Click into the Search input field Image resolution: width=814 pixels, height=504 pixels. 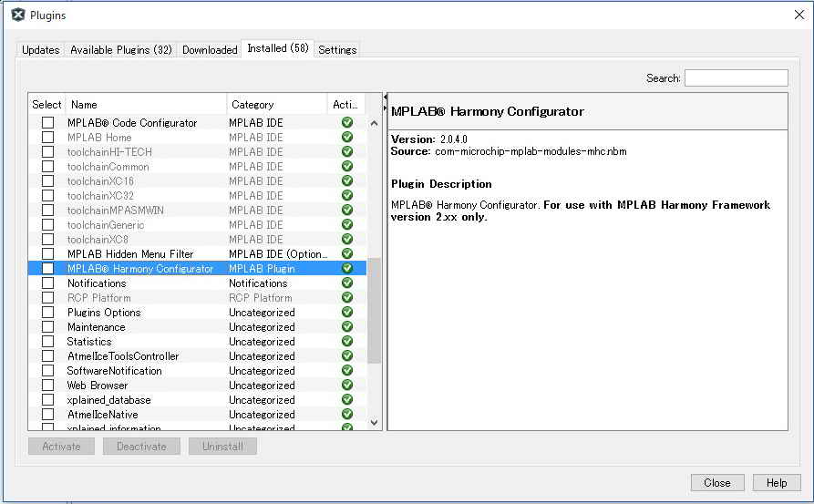[737, 77]
